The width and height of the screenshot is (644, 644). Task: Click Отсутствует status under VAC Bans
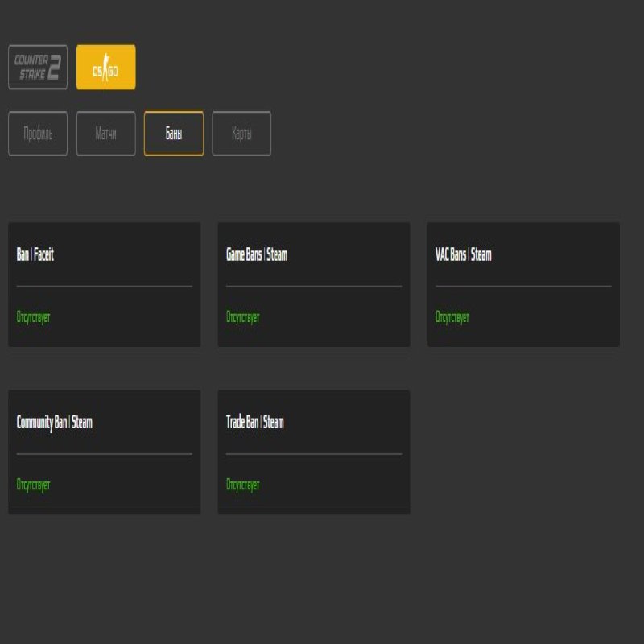pos(452,317)
